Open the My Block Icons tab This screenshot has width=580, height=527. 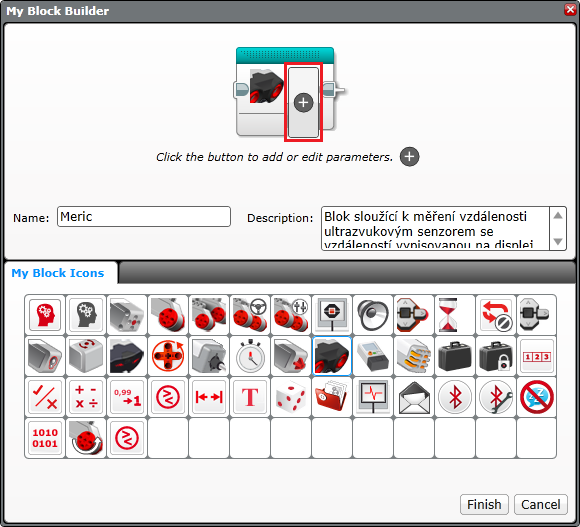click(x=58, y=273)
